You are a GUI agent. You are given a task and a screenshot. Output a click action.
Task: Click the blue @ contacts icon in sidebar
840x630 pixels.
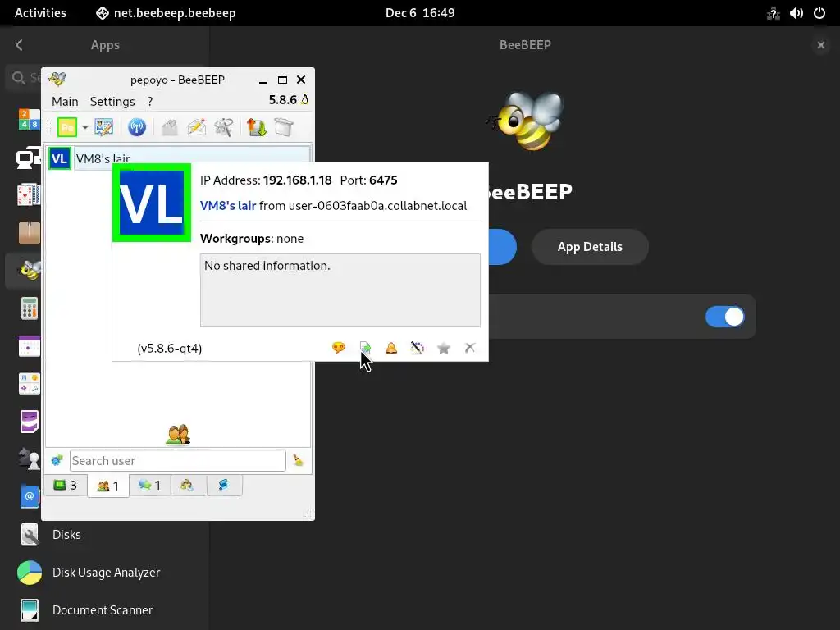(x=30, y=496)
